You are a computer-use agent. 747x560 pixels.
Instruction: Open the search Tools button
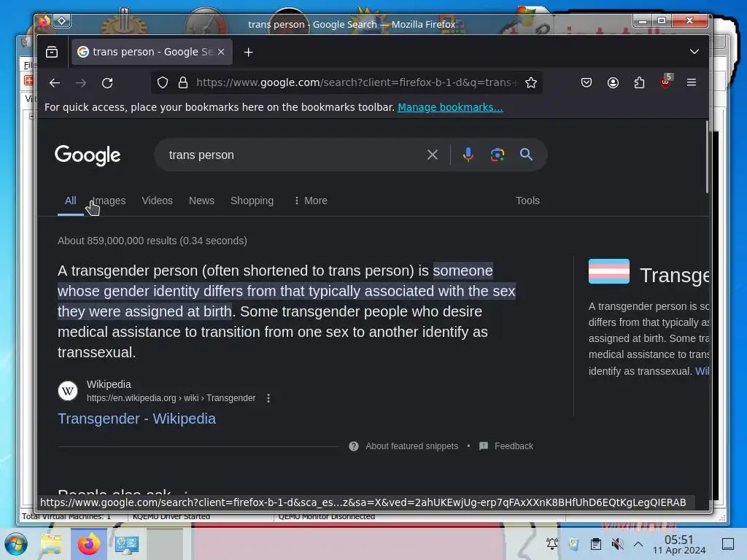click(527, 201)
